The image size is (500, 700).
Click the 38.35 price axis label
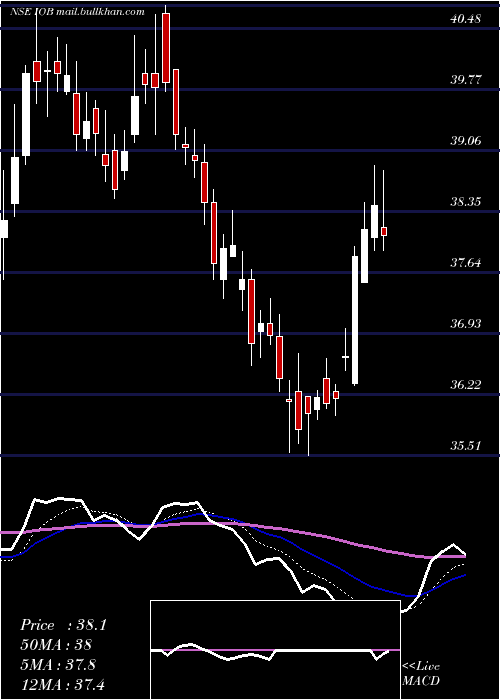(465, 202)
